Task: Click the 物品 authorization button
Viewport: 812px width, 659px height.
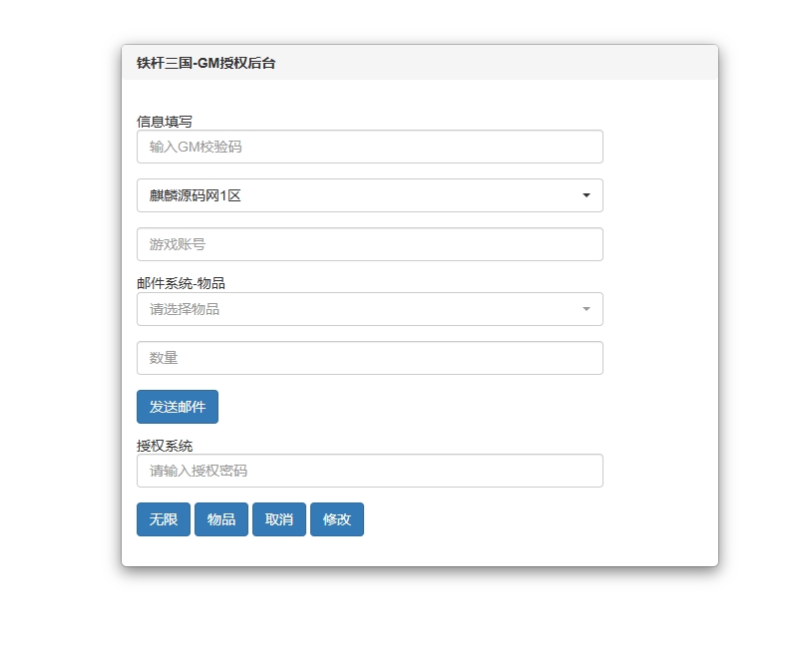Action: point(221,519)
